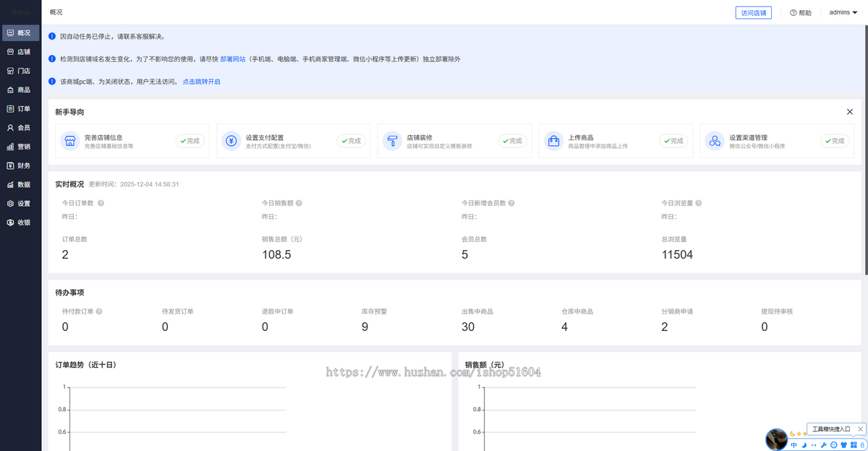Open 设置 settings in the sidebar
This screenshot has height=451, width=868.
click(x=20, y=204)
